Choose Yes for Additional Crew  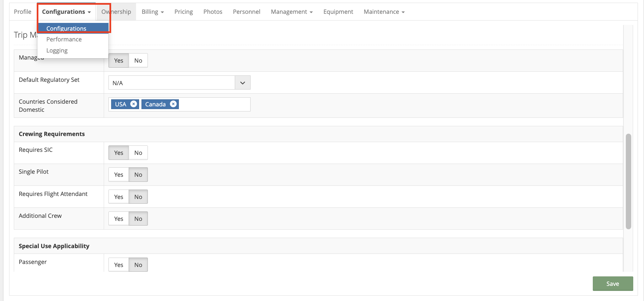point(119,219)
